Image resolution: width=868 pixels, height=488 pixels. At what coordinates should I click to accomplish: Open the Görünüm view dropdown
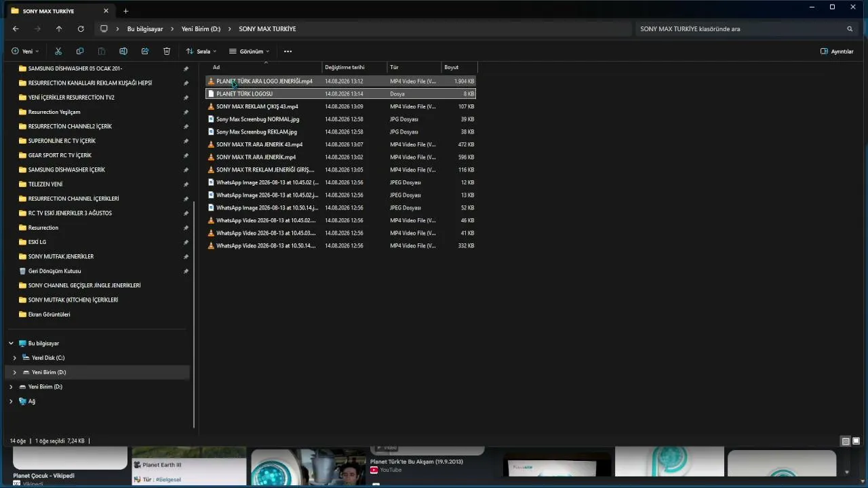[x=249, y=52]
